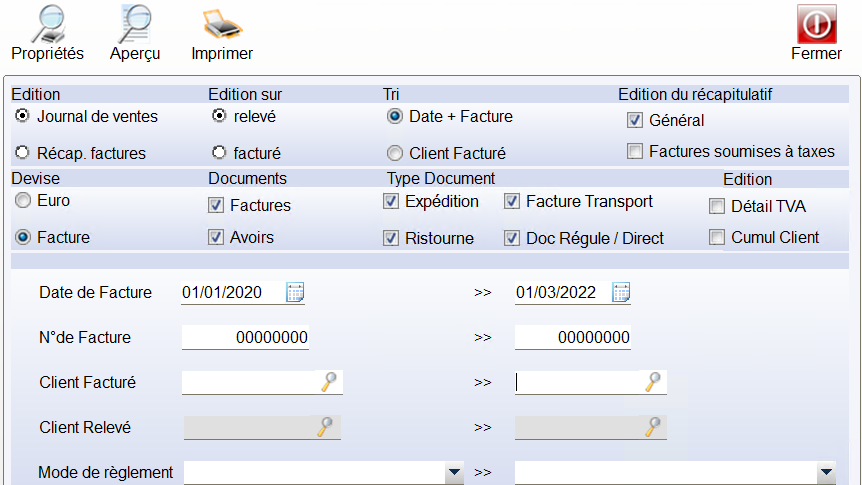
Task: Click the Imprimer printer icon
Action: pos(222,23)
